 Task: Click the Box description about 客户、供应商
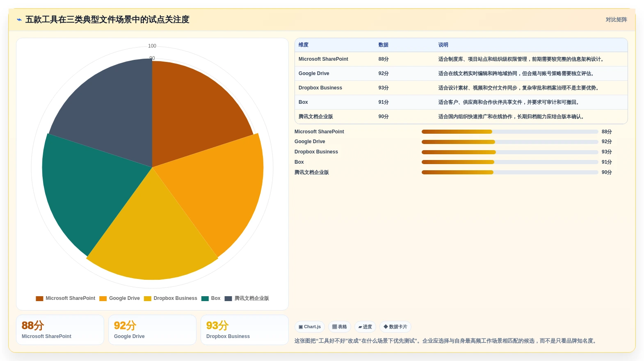509,102
